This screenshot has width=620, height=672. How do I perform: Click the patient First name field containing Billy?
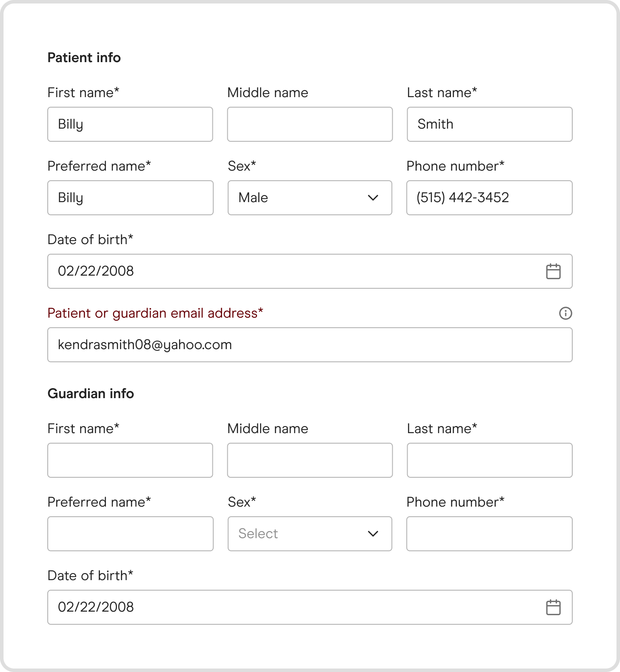pyautogui.click(x=130, y=124)
